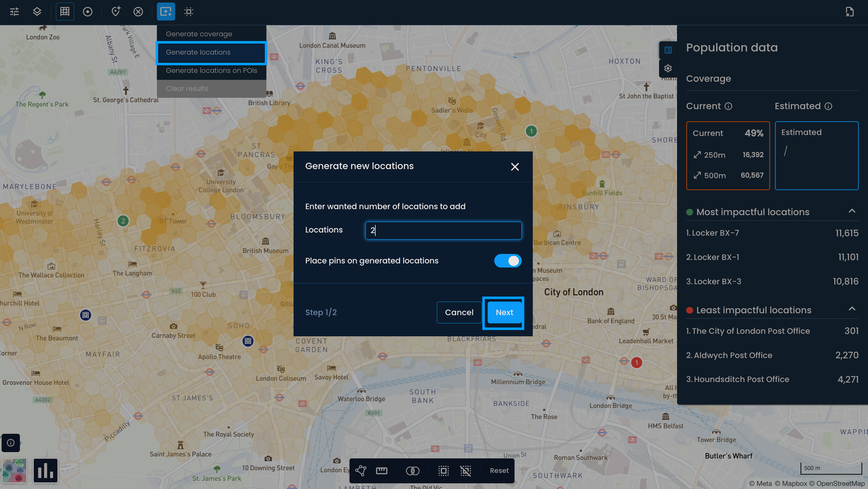Select the hexagon grid table tool
This screenshot has height=489, width=868.
65,12
